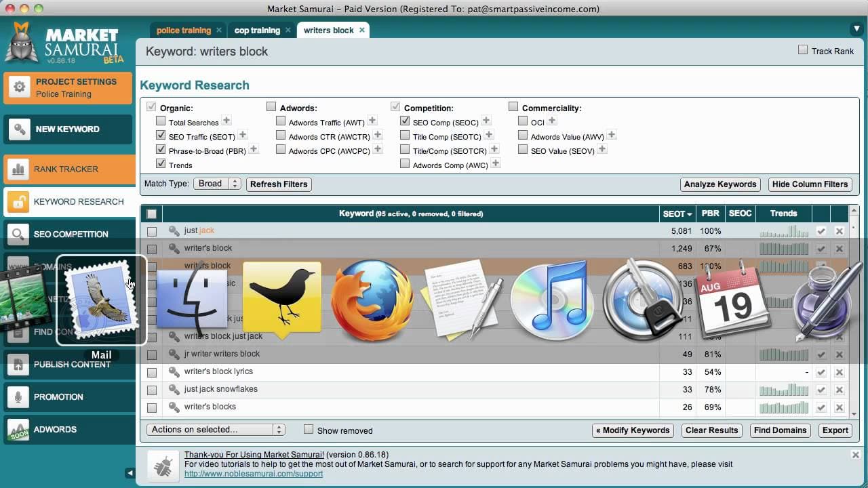Check the OCI commerciality option
The image size is (868, 488).
[523, 121]
